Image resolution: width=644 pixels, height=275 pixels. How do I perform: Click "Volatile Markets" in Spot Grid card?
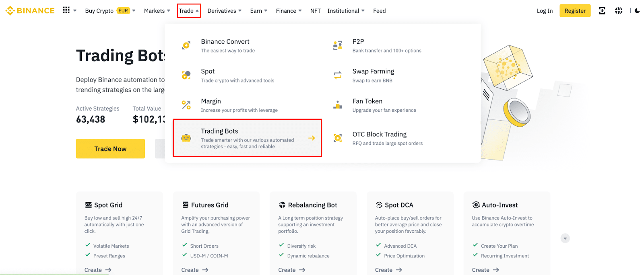[111, 246]
